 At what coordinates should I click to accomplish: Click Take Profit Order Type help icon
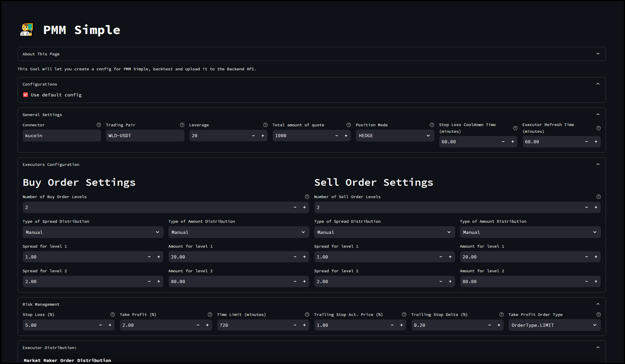pyautogui.click(x=599, y=314)
